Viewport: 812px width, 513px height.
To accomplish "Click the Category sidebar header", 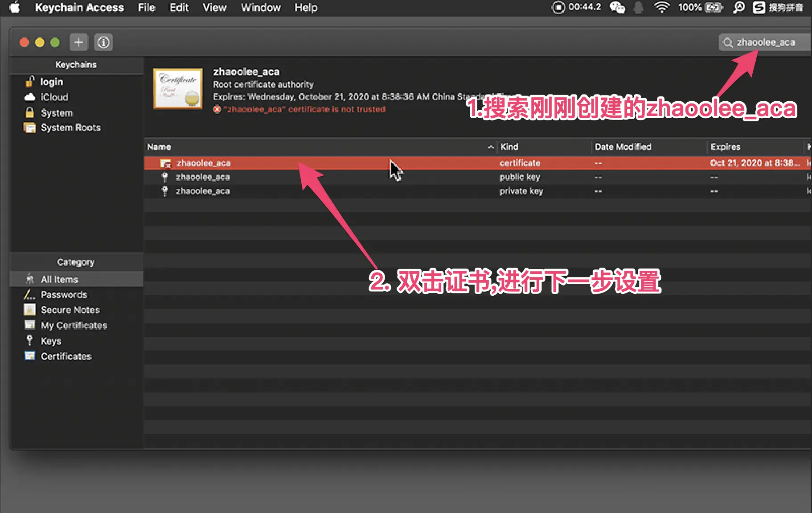I will click(76, 262).
